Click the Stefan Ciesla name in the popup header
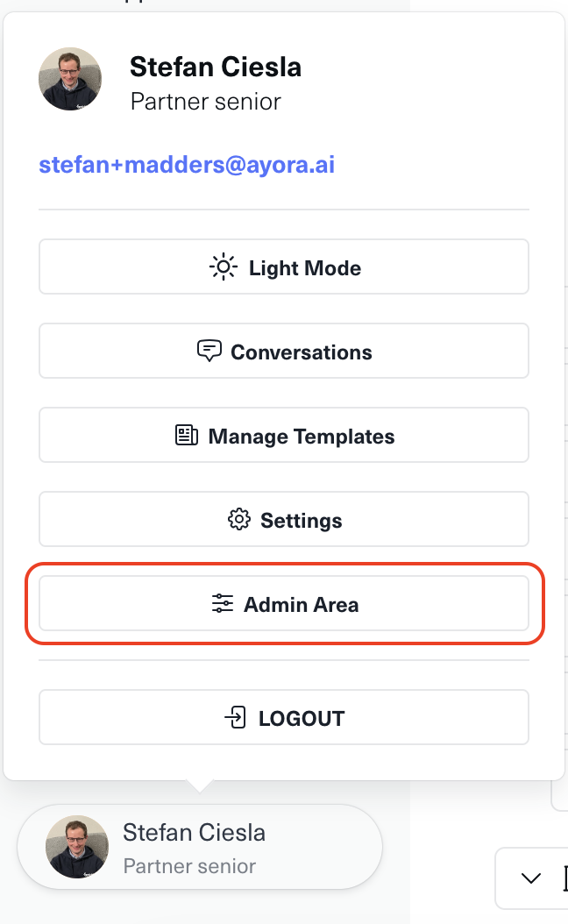Viewport: 568px width, 924px height. click(216, 67)
